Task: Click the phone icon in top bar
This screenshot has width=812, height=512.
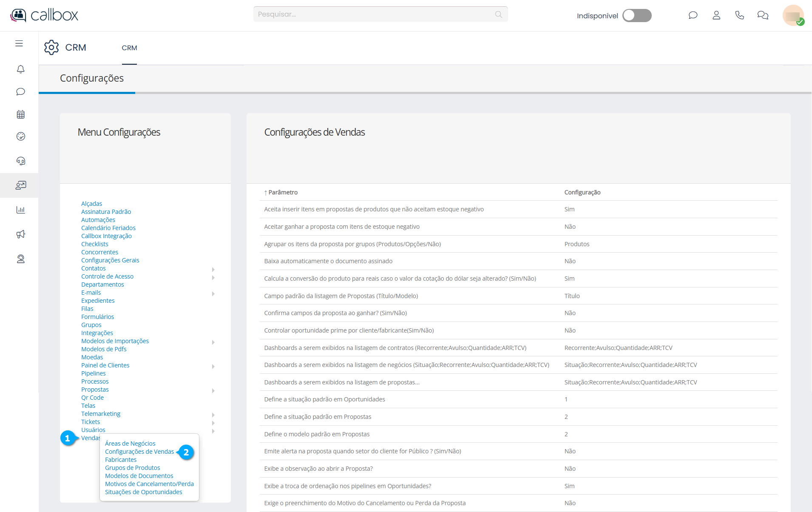Action: pyautogui.click(x=739, y=15)
